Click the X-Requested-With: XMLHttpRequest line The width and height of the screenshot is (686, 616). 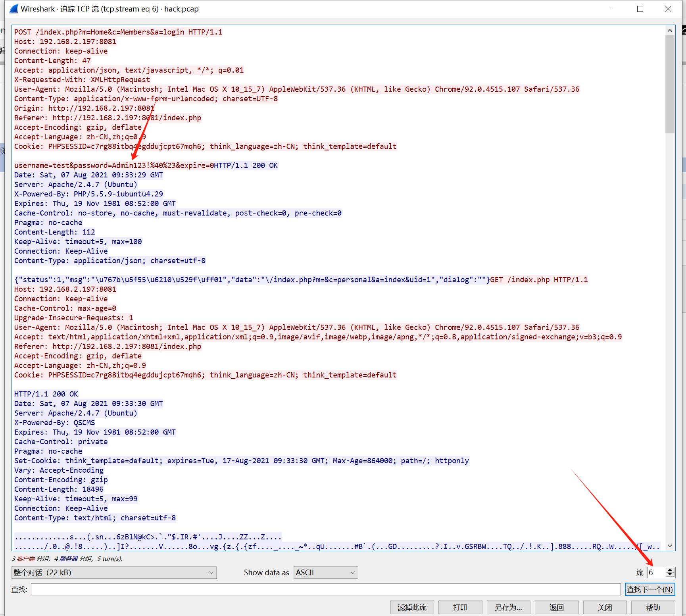(82, 80)
